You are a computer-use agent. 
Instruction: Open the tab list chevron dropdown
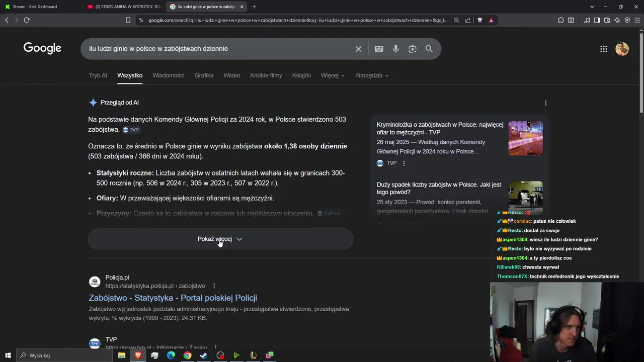[592, 7]
